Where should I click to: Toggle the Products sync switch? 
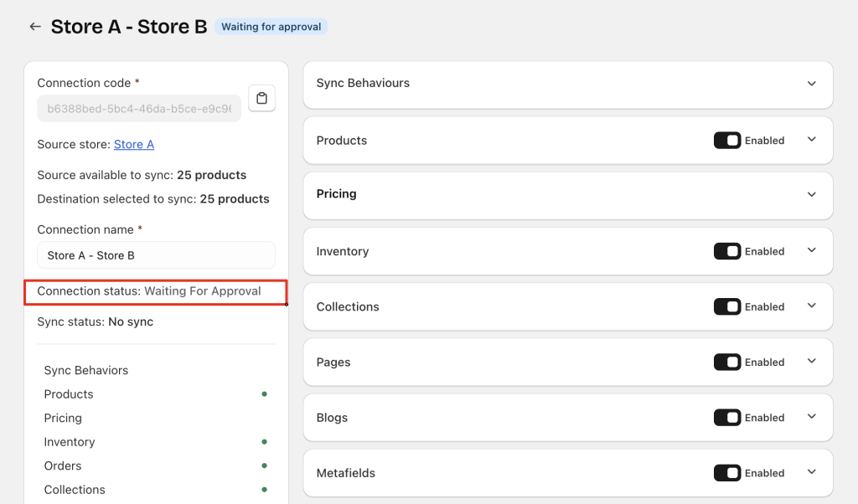pos(727,141)
